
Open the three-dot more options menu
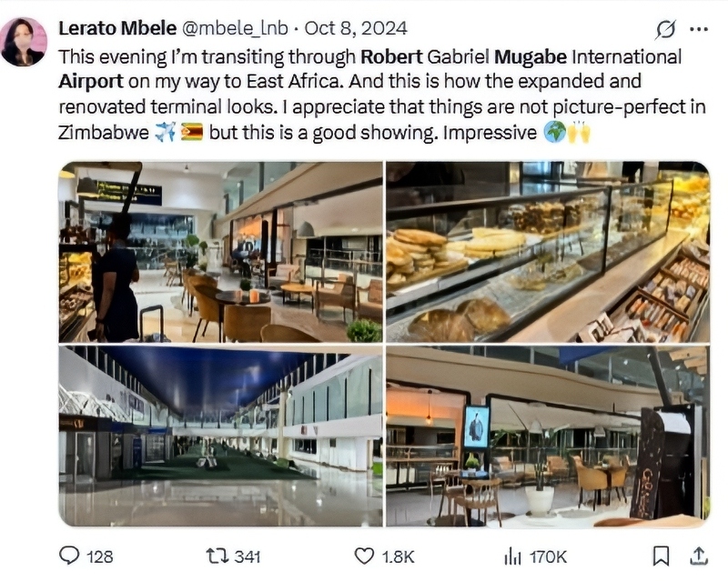click(x=699, y=29)
